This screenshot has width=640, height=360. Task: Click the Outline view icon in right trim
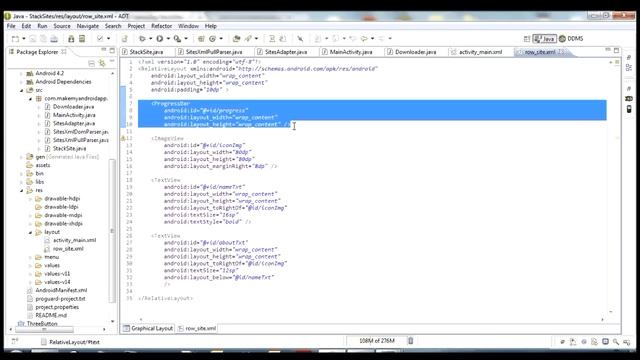[x=629, y=67]
